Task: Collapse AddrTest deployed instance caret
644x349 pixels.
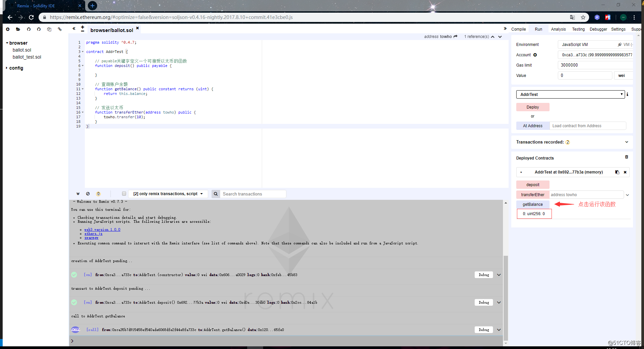Action: point(521,173)
